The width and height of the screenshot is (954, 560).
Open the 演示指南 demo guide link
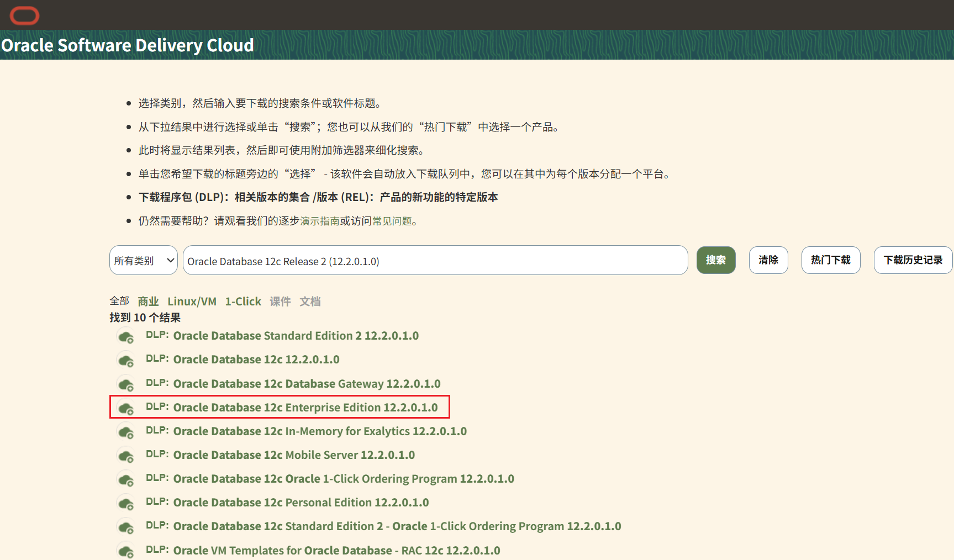click(x=320, y=221)
